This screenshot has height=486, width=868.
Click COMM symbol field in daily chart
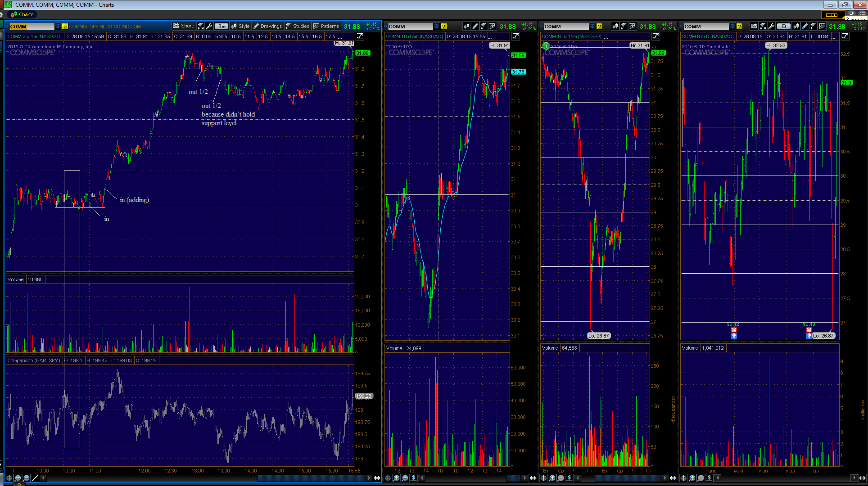(x=706, y=27)
